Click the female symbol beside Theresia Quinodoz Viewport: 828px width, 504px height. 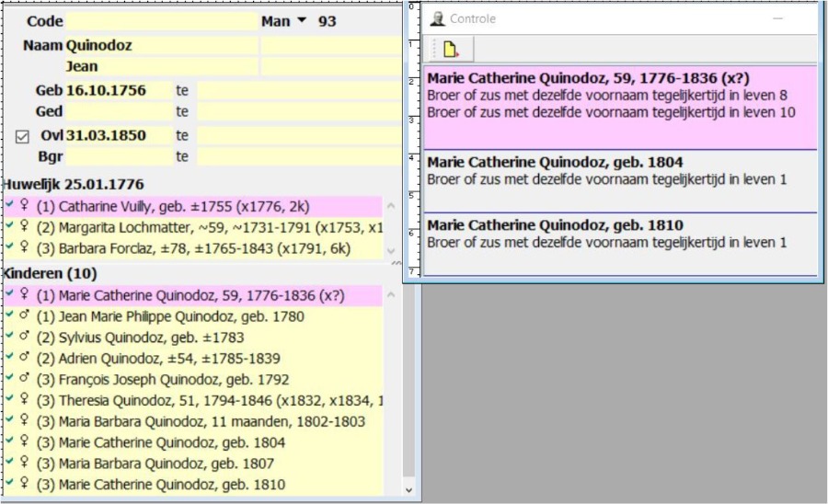pyautogui.click(x=24, y=400)
